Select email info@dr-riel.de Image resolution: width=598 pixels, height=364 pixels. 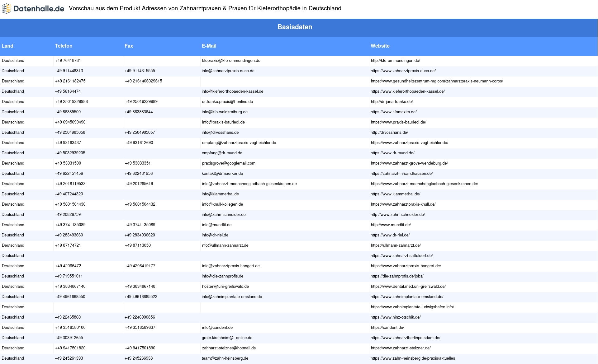pos(215,235)
